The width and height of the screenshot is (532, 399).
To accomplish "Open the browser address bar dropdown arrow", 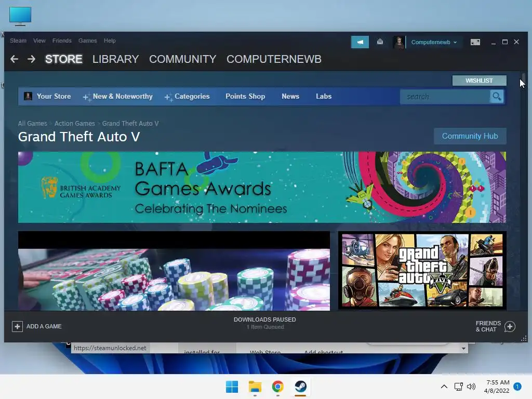I will 463,349.
